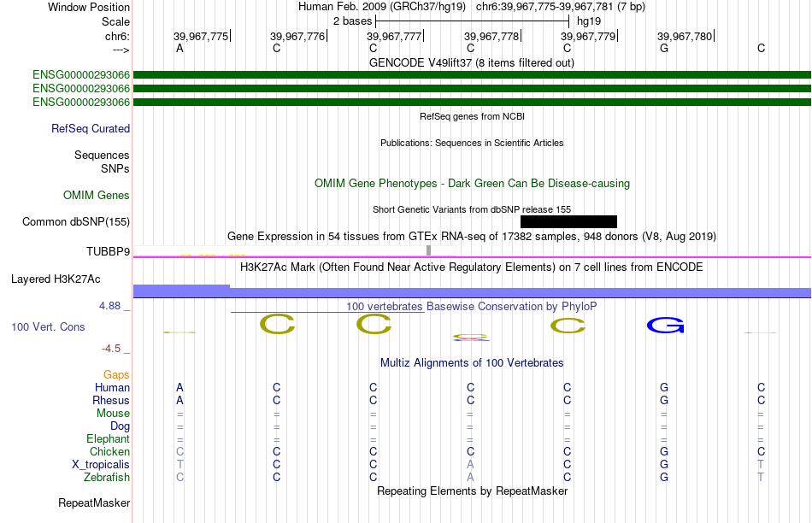The height and width of the screenshot is (523, 812).
Task: Click the 4.88 PhyloP upper scale value
Action: tap(109, 306)
